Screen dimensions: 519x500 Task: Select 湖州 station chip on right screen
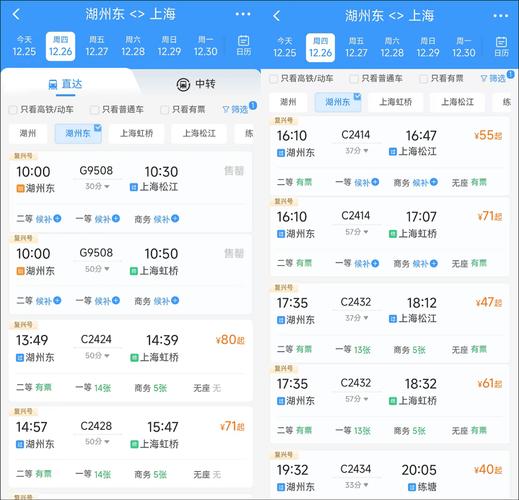288,102
